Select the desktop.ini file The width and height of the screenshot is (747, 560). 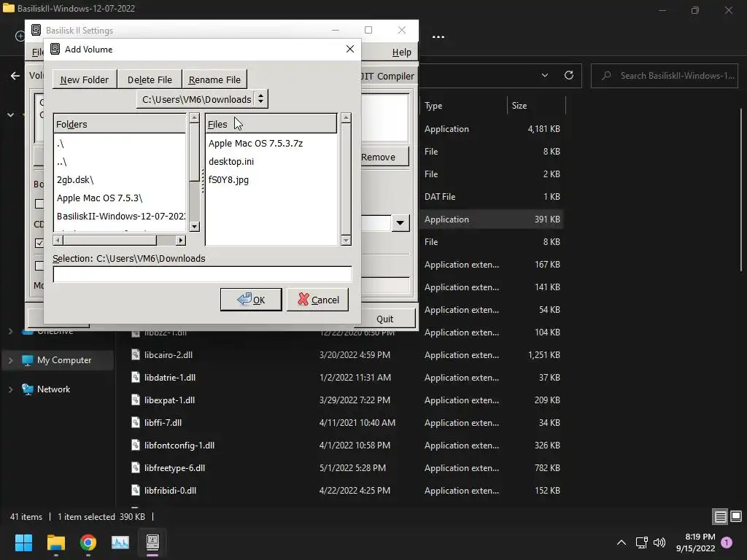point(271,161)
